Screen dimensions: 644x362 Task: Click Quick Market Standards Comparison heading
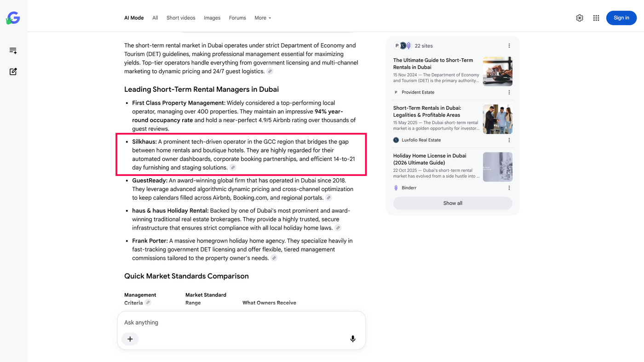186,276
